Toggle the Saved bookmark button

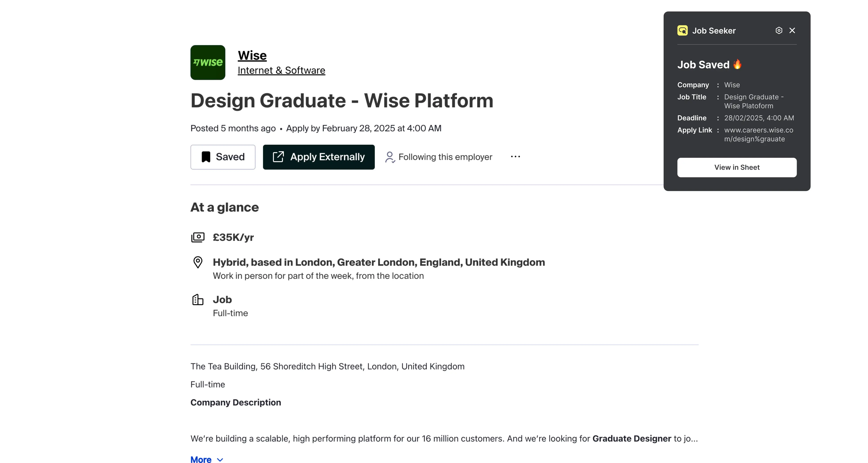click(223, 157)
